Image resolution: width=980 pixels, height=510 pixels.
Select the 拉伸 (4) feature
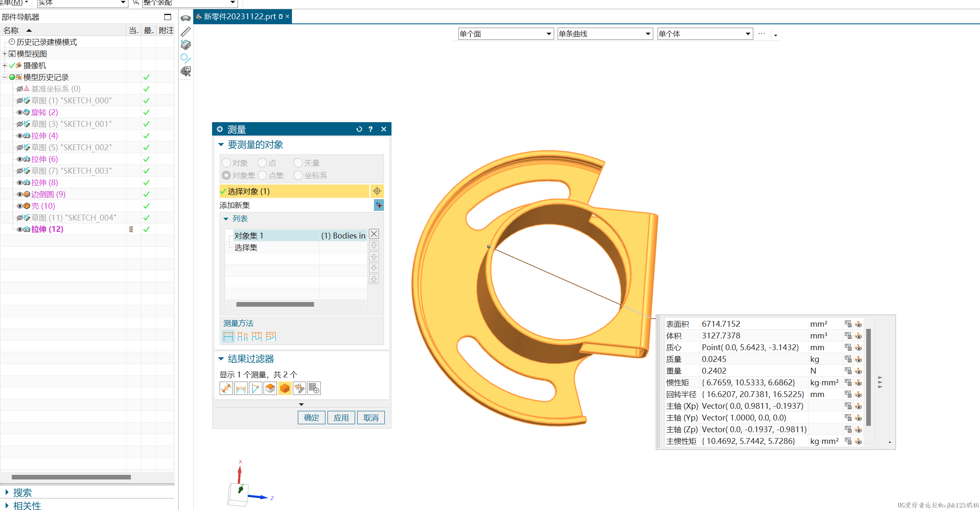pyautogui.click(x=44, y=136)
